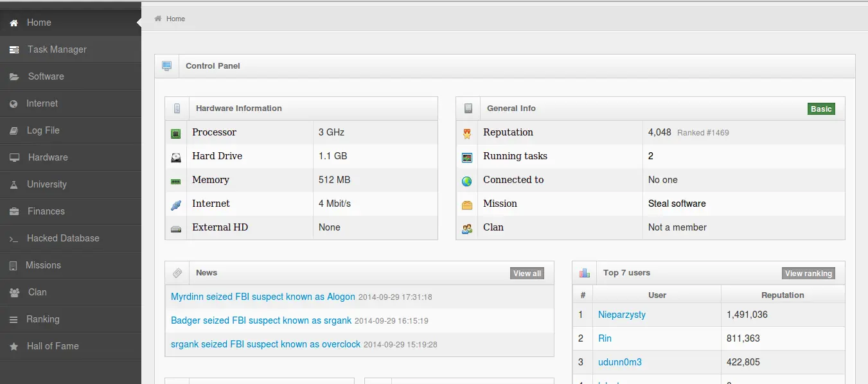Viewport: 868px width, 384px height.
Task: Click the No one connected value
Action: coord(663,180)
